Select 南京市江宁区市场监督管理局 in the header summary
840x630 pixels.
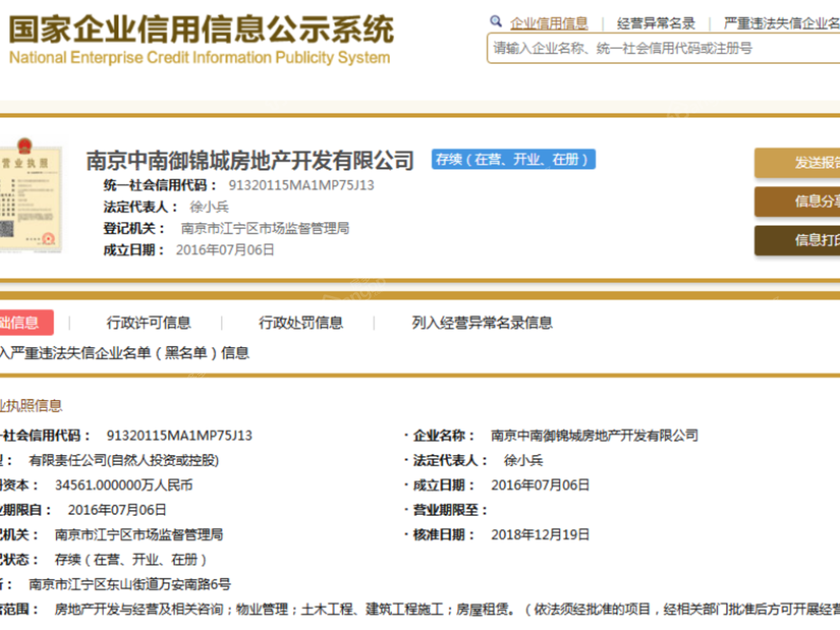point(265,228)
